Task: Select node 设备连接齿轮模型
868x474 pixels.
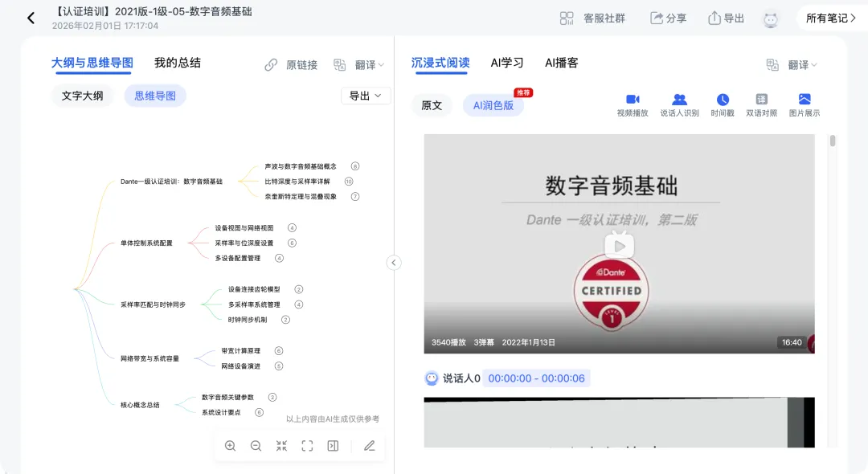Action: [x=254, y=289]
